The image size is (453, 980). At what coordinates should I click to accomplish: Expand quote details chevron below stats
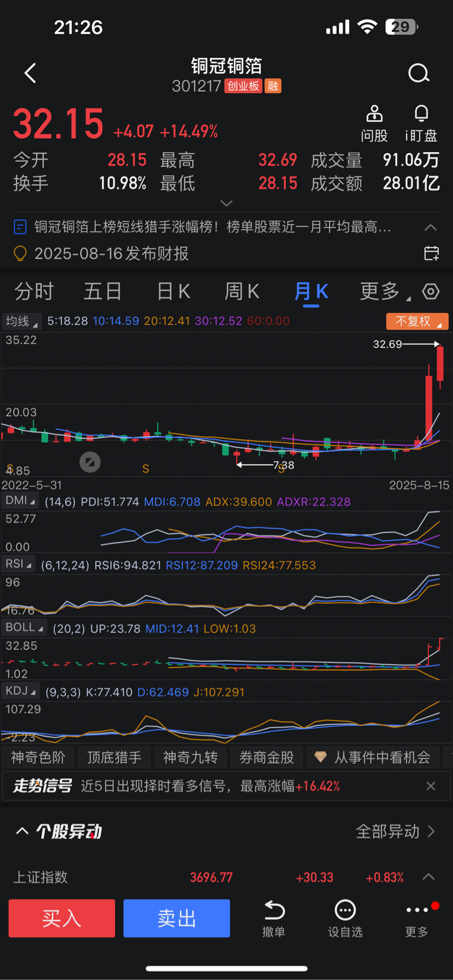coord(226,203)
